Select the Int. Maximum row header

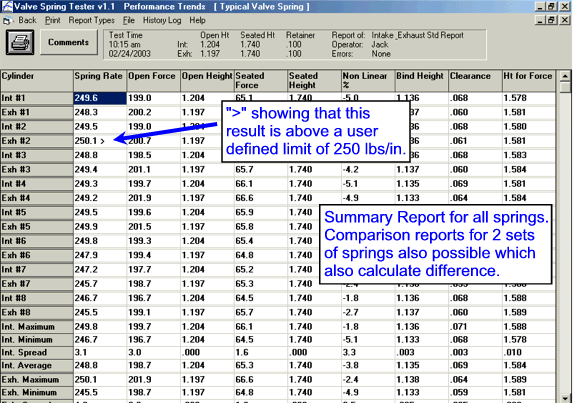coord(37,327)
